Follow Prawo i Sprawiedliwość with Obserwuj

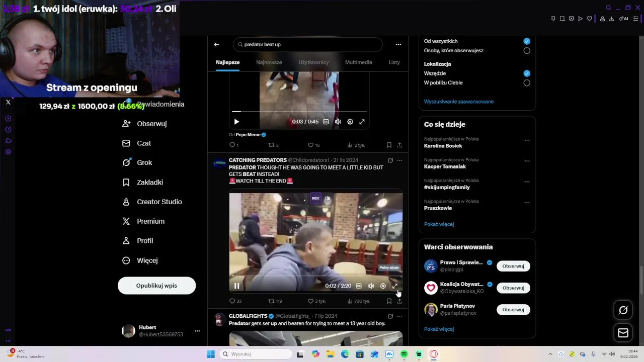tap(513, 266)
